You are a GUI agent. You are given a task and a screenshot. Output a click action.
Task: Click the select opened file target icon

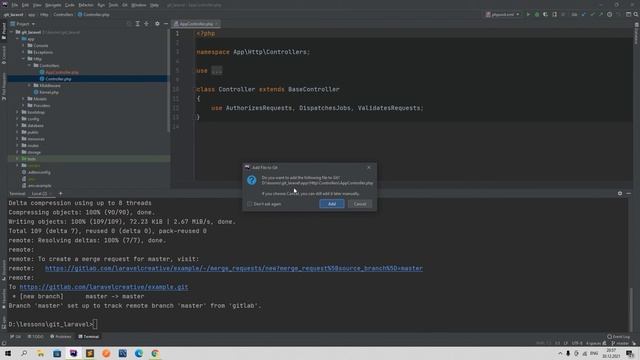tap(129, 24)
